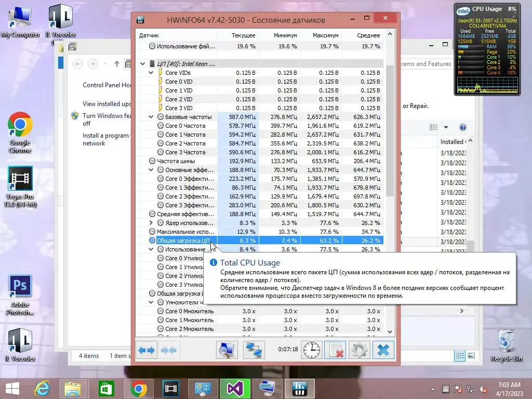Click the clock icon next to elapsed time
The height and width of the screenshot is (399, 532).
click(312, 350)
